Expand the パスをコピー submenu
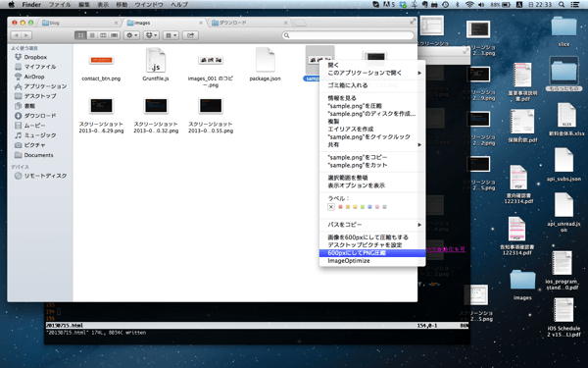Viewport: 588px width, 368px height. pos(372,225)
